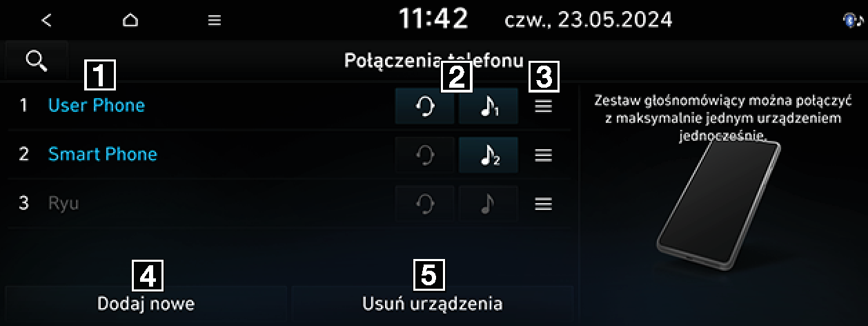Screen dimensions: 868x326
Task: Toggle hands-free connection for User Phone
Action: click(x=425, y=106)
